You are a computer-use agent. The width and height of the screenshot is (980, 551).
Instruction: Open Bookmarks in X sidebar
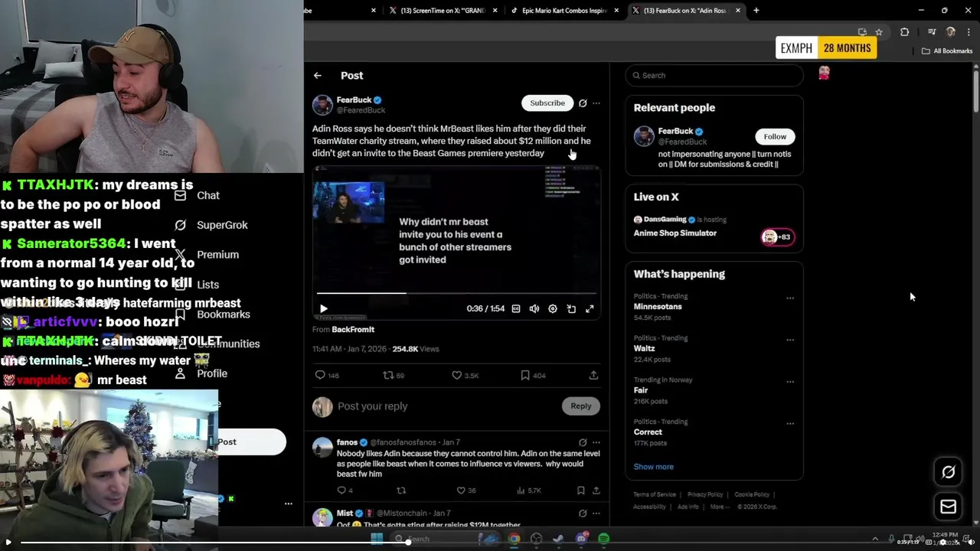(212, 315)
